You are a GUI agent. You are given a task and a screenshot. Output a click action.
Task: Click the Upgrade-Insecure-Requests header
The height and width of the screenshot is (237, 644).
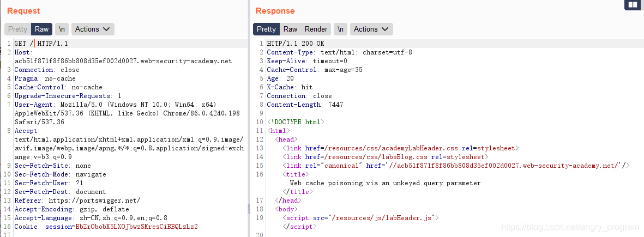[68, 96]
